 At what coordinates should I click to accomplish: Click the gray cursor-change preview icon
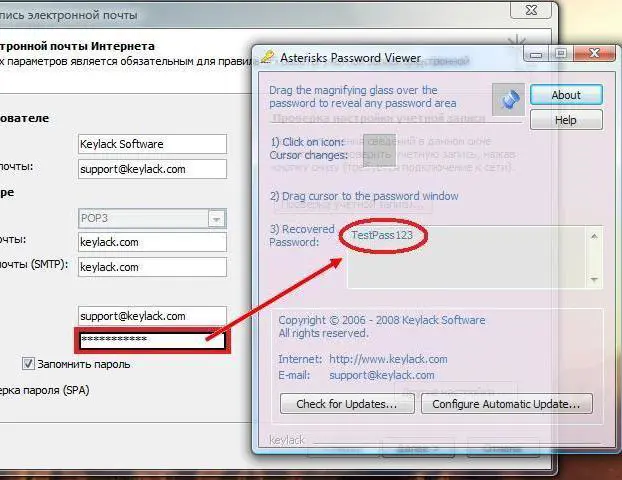(x=379, y=151)
